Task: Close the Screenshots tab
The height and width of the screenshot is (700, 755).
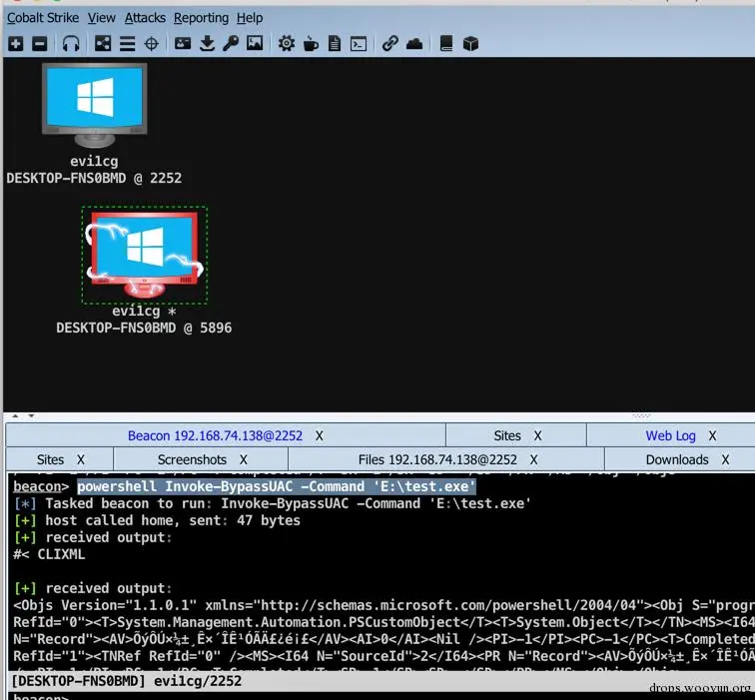Action: click(244, 460)
